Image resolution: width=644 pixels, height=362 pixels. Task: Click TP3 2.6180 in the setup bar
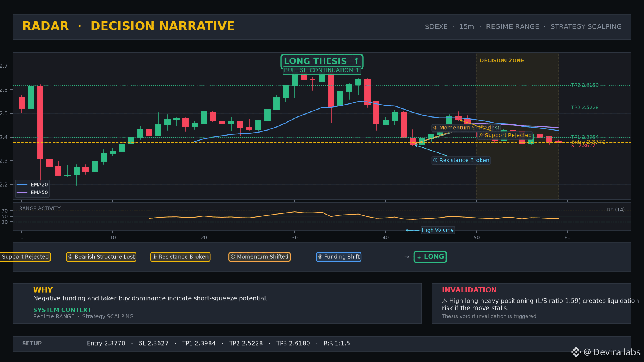tap(293, 344)
